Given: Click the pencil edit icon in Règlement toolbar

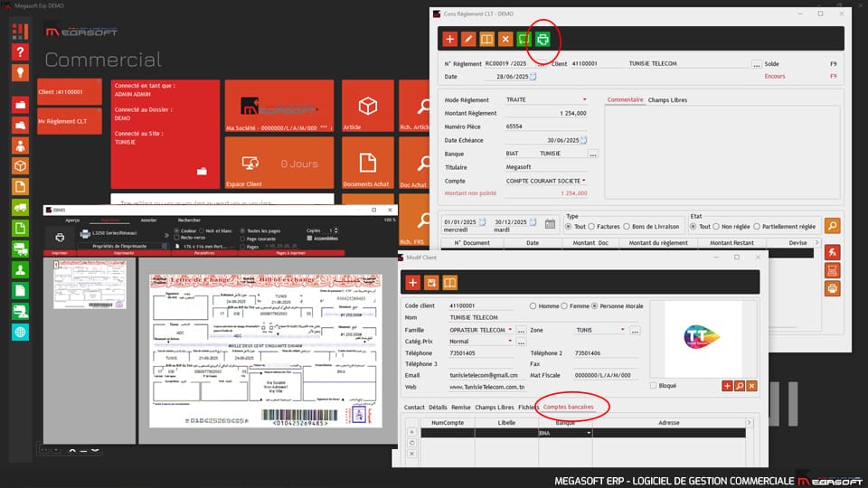Looking at the screenshot, I should (x=468, y=39).
